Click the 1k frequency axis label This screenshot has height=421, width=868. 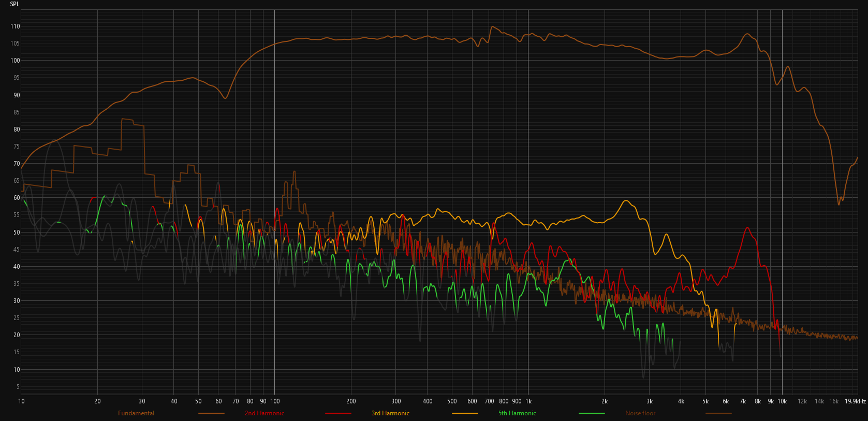coord(528,401)
